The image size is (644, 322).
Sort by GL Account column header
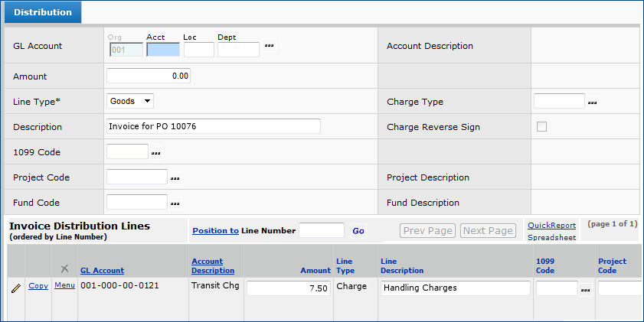tap(102, 271)
